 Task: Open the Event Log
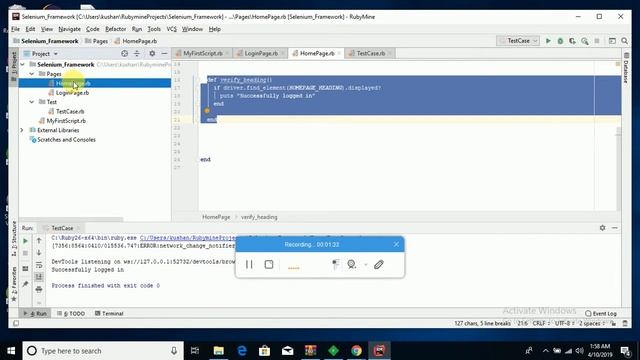pyautogui.click(x=601, y=313)
